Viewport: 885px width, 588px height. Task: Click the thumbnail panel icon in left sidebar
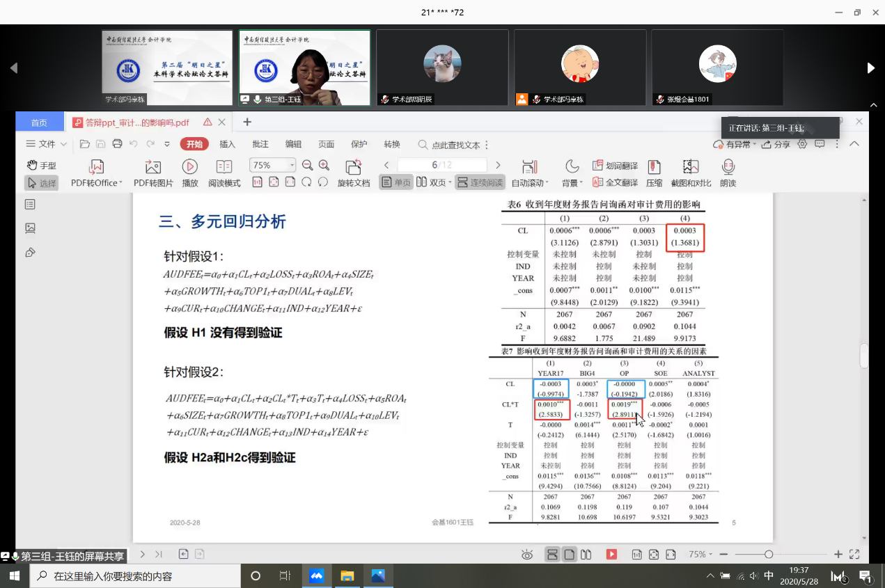coord(30,228)
